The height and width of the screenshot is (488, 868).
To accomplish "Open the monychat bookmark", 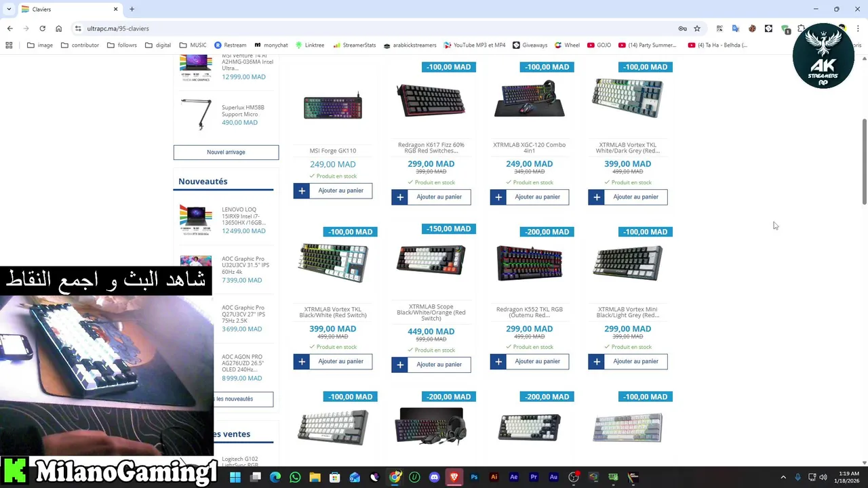I will tap(271, 45).
